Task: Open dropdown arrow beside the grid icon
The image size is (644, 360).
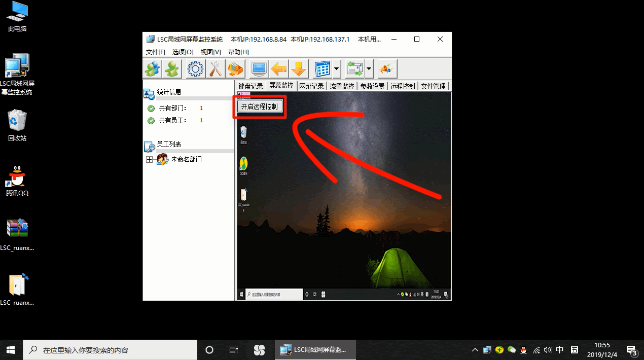Action: 336,68
